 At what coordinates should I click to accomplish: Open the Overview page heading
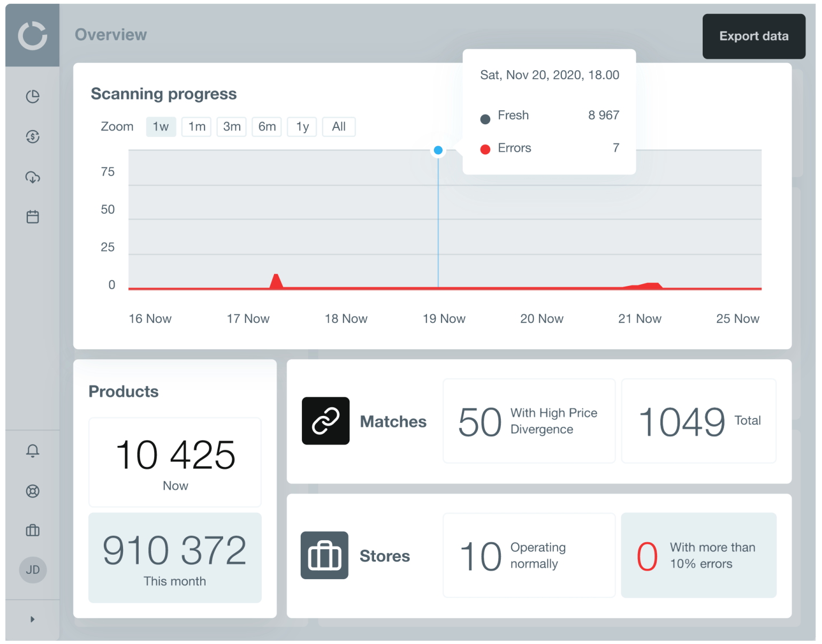pyautogui.click(x=111, y=34)
